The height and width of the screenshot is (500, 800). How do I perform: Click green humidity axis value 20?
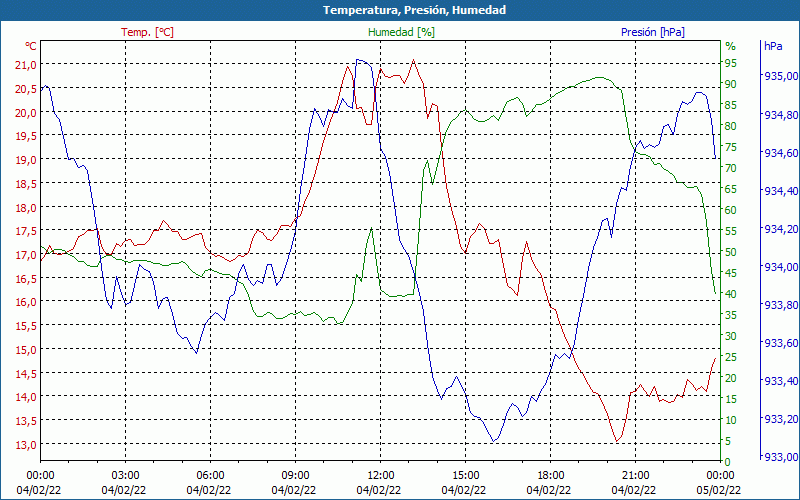[731, 379]
